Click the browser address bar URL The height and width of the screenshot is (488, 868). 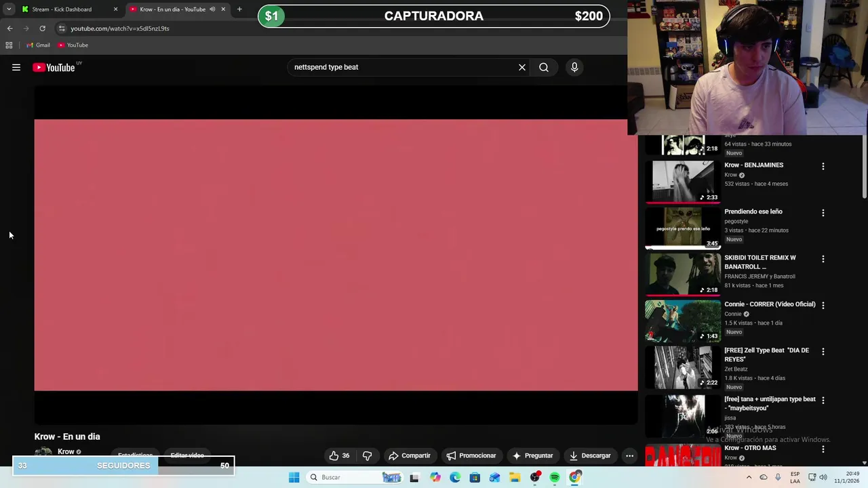click(120, 28)
